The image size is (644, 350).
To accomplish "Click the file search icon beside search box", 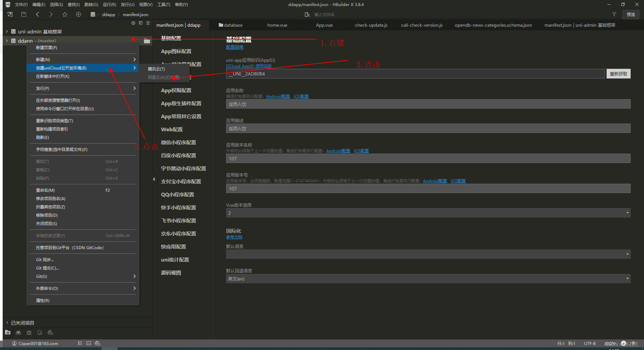I will click(x=307, y=14).
